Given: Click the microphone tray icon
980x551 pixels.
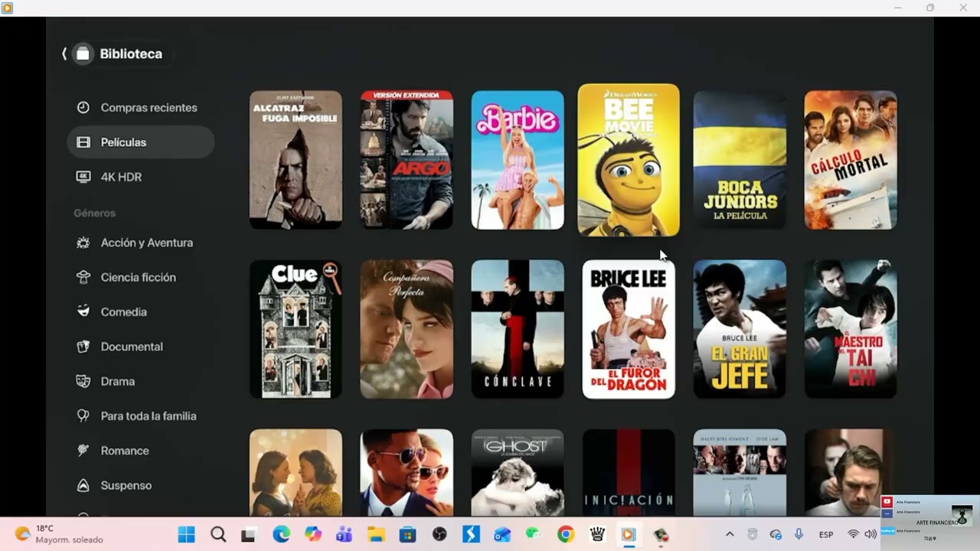Looking at the screenshot, I should [799, 534].
